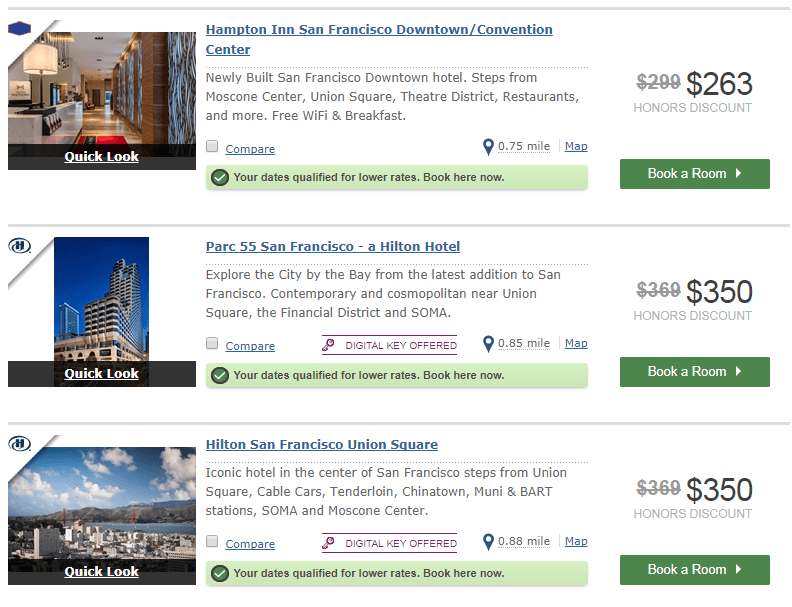Click the digital key icon for Hilton Union Square
Image resolution: width=792 pixels, height=607 pixels.
tap(329, 543)
